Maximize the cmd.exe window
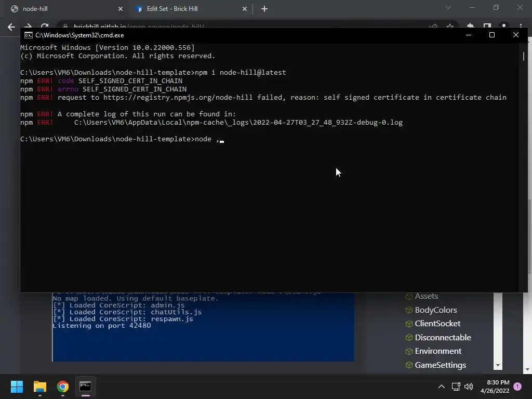532x399 pixels. click(x=492, y=35)
